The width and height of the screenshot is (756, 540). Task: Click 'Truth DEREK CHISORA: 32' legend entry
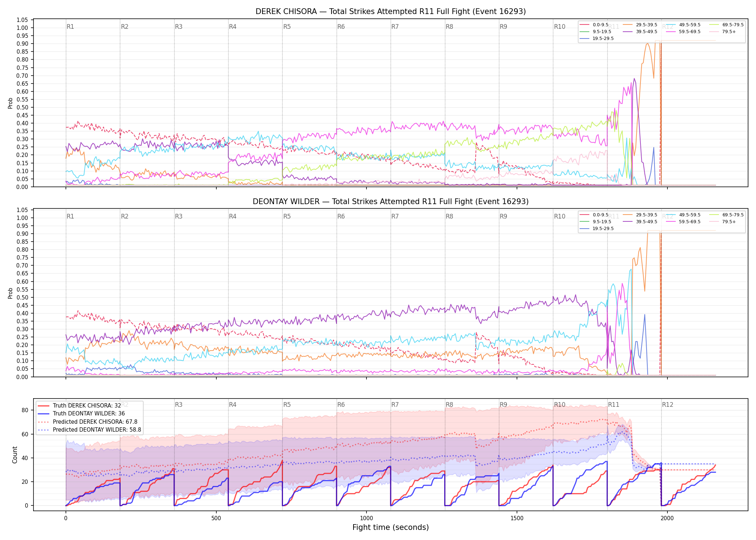tap(80, 406)
